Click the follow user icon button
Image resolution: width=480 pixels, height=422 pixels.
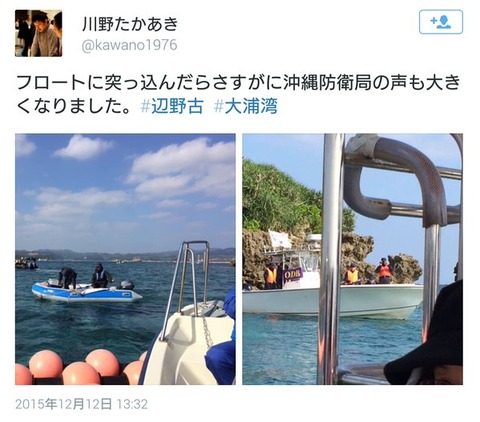pyautogui.click(x=441, y=22)
